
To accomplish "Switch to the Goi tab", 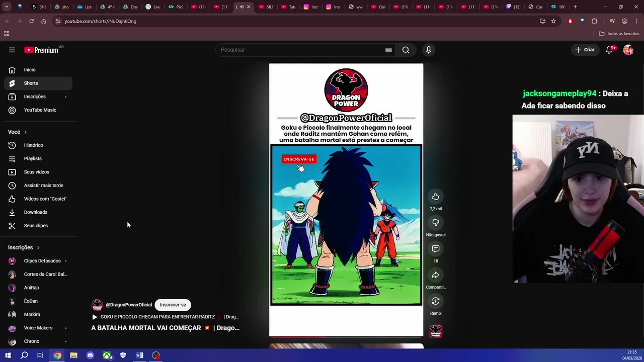I will (379, 7).
